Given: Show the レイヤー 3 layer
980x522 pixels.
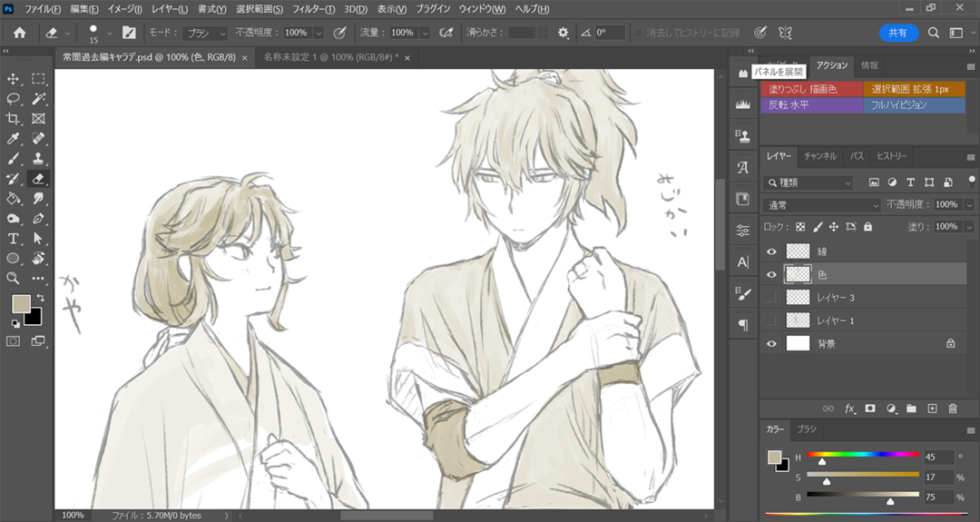Looking at the screenshot, I should 772,297.
